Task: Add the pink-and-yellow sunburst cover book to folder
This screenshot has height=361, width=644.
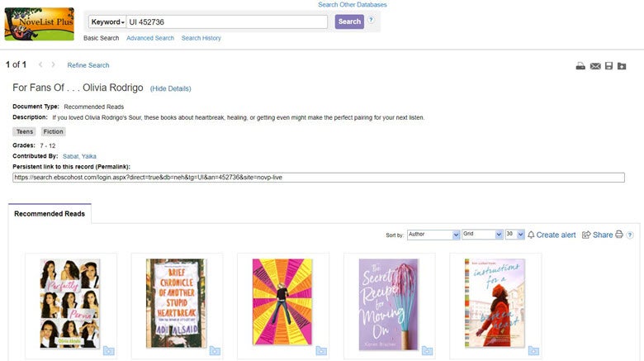Action: tap(321, 351)
